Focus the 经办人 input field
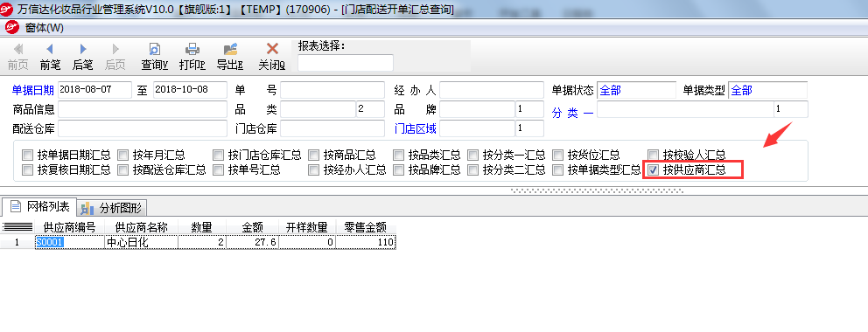This screenshot has width=868, height=332. pos(492,90)
